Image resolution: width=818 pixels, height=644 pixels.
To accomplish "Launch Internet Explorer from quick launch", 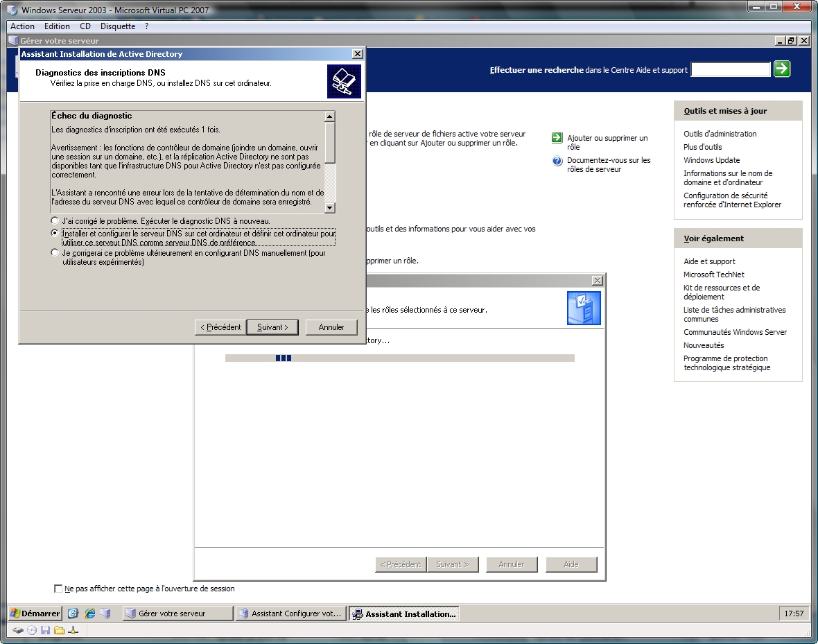I will [89, 613].
